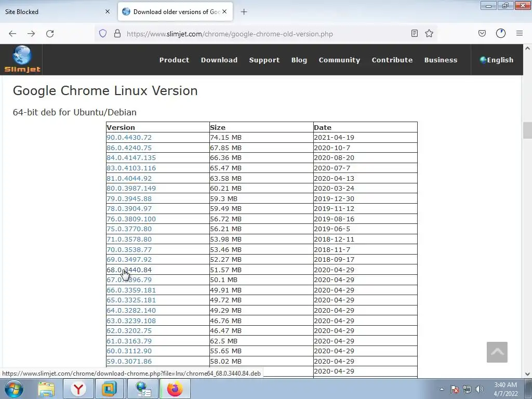Bookmark this page with the star icon
The width and height of the screenshot is (532, 399).
[x=429, y=33]
